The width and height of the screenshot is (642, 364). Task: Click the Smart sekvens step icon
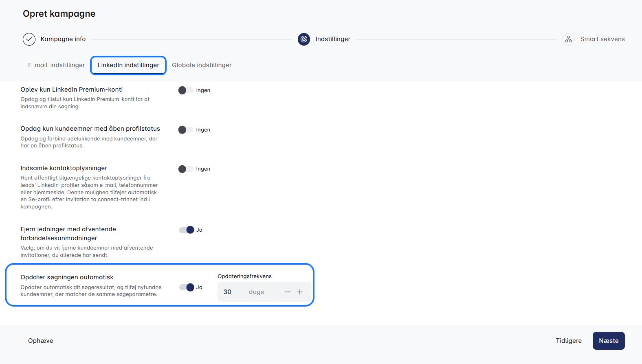[568, 39]
